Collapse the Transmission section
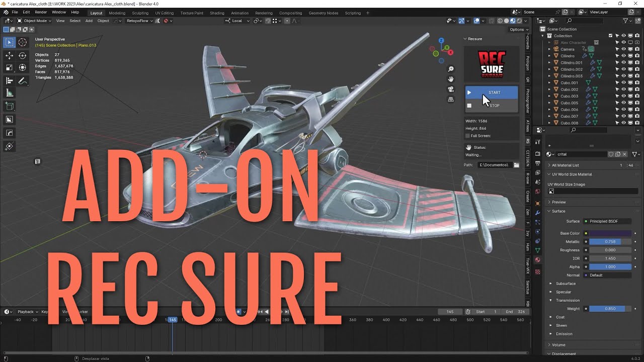The image size is (644, 362). point(568,300)
